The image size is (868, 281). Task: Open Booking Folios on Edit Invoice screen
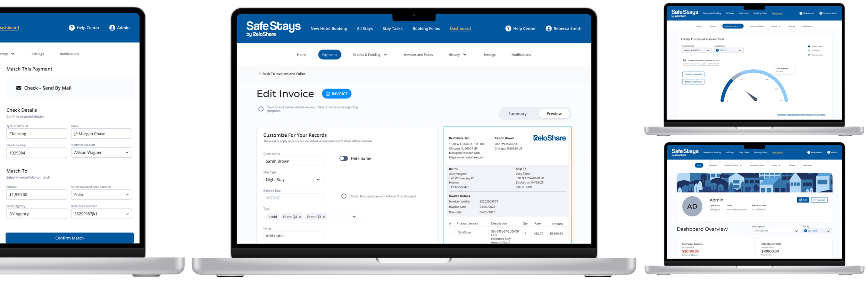pyautogui.click(x=426, y=28)
